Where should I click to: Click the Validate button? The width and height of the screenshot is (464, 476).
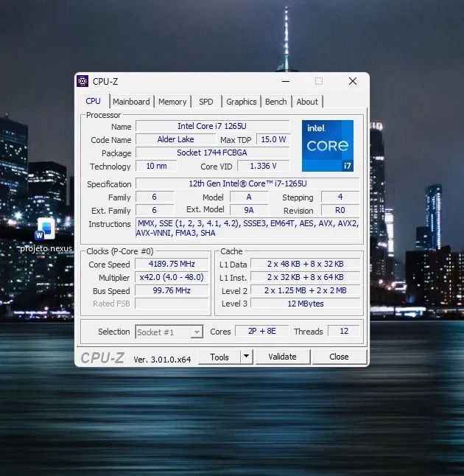pyautogui.click(x=282, y=357)
